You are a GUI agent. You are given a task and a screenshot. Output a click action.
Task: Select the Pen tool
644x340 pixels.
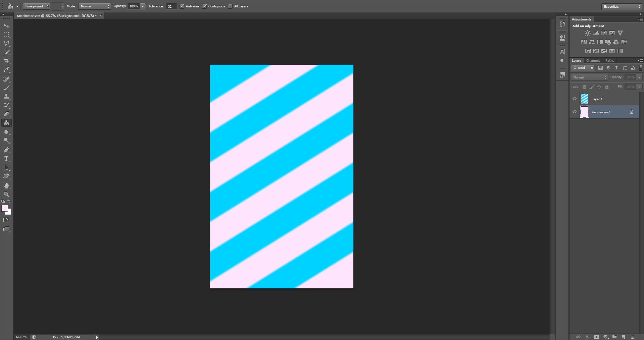click(6, 150)
